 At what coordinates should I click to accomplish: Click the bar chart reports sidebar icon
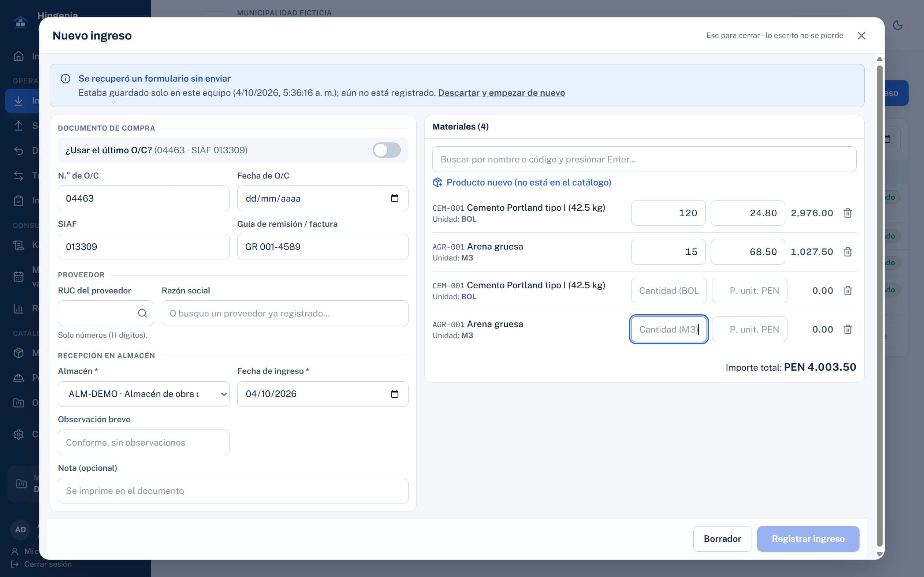(x=18, y=308)
